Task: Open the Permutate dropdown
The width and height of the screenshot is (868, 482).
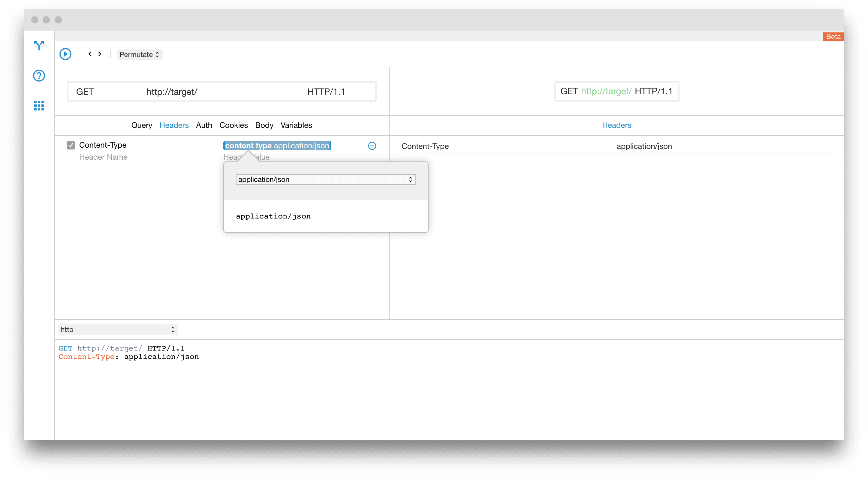Action: tap(140, 54)
